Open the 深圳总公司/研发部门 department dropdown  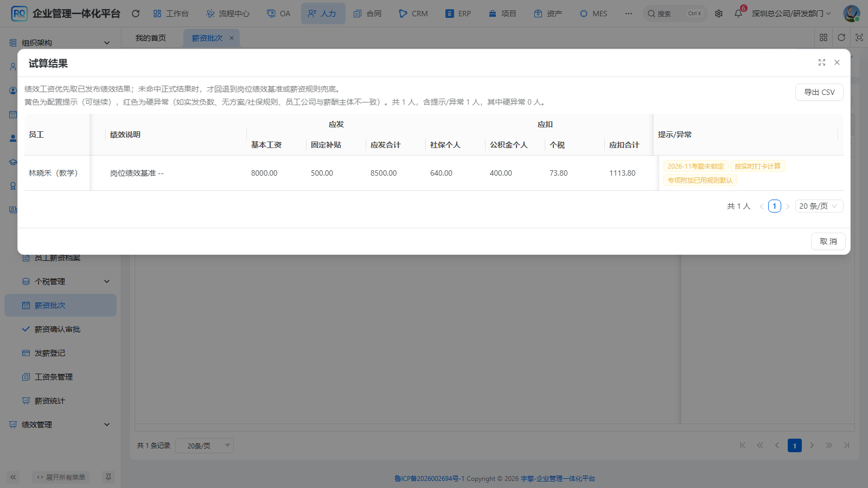[792, 14]
